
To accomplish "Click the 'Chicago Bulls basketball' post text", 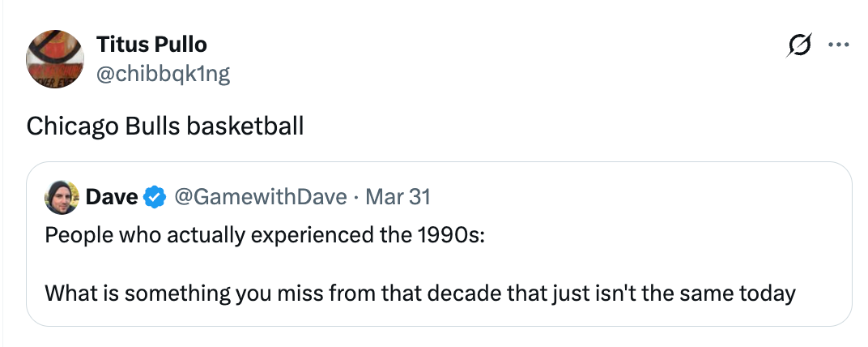I will 165,126.
